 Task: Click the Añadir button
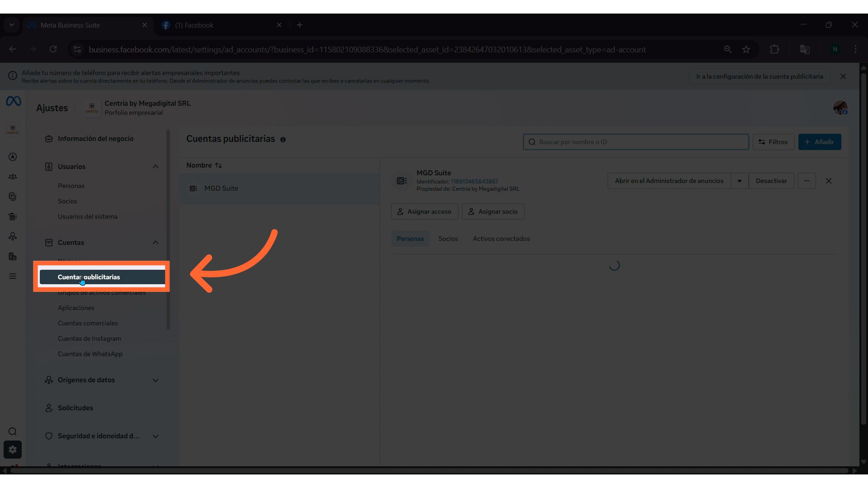tap(820, 142)
